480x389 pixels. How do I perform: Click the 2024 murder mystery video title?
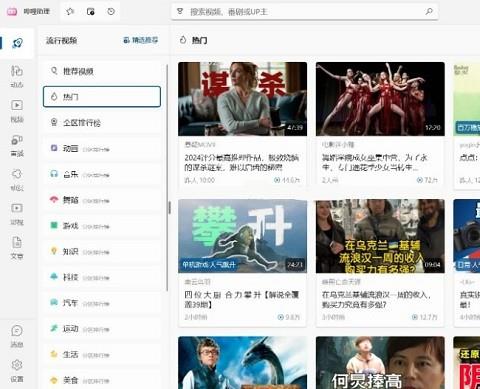(242, 162)
